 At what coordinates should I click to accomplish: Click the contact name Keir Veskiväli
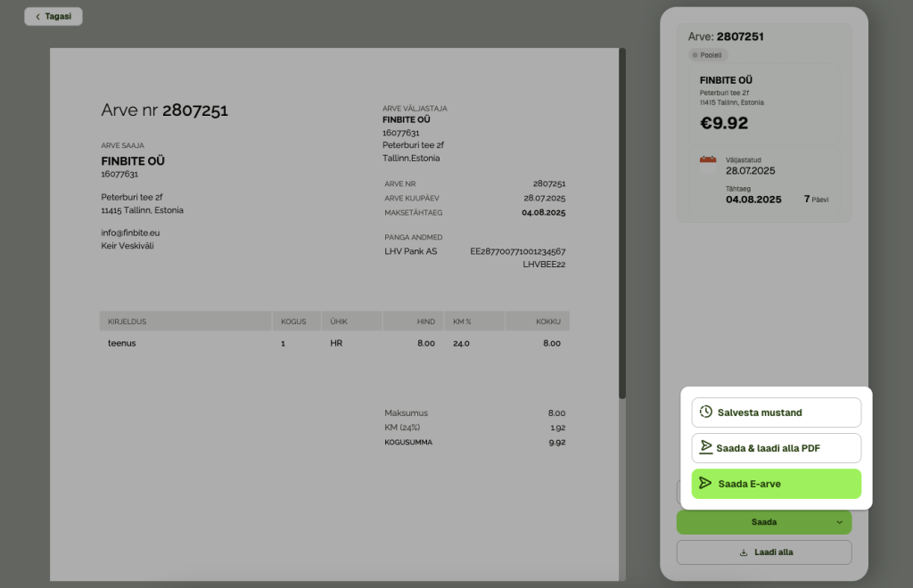(x=127, y=245)
